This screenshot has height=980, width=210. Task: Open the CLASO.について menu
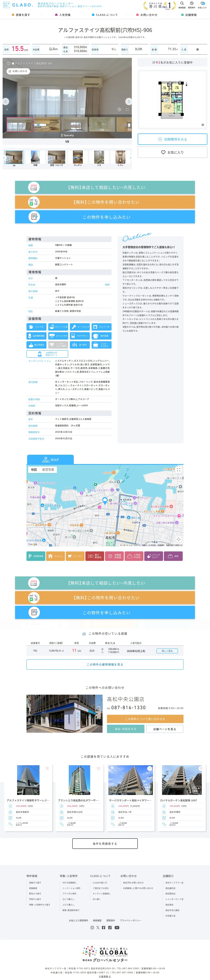(x=105, y=15)
